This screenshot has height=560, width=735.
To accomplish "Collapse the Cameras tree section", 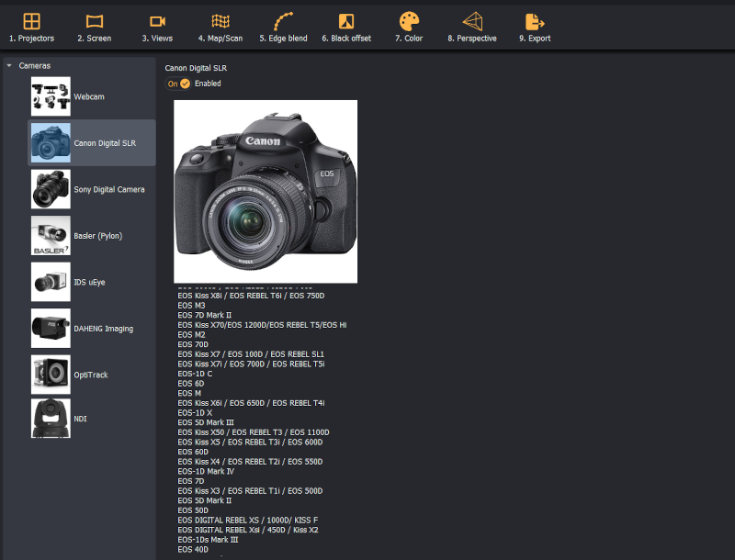I will (x=9, y=65).
